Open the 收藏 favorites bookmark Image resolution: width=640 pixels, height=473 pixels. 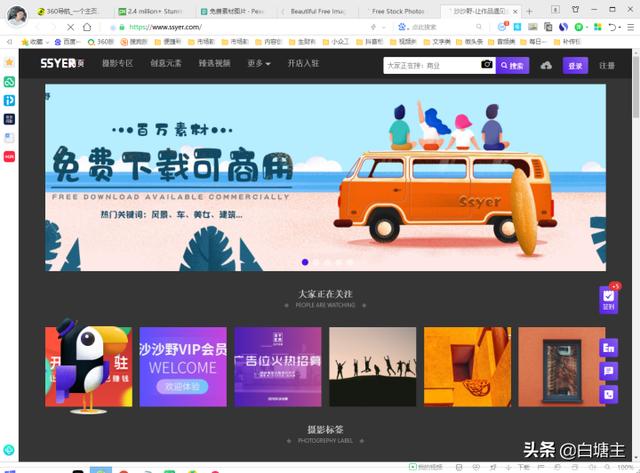click(x=35, y=42)
